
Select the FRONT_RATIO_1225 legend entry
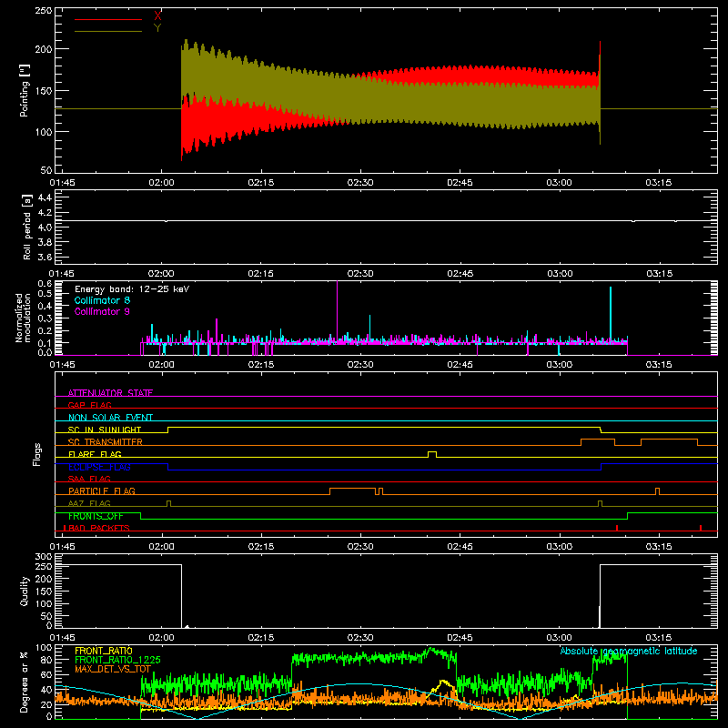coord(117,660)
